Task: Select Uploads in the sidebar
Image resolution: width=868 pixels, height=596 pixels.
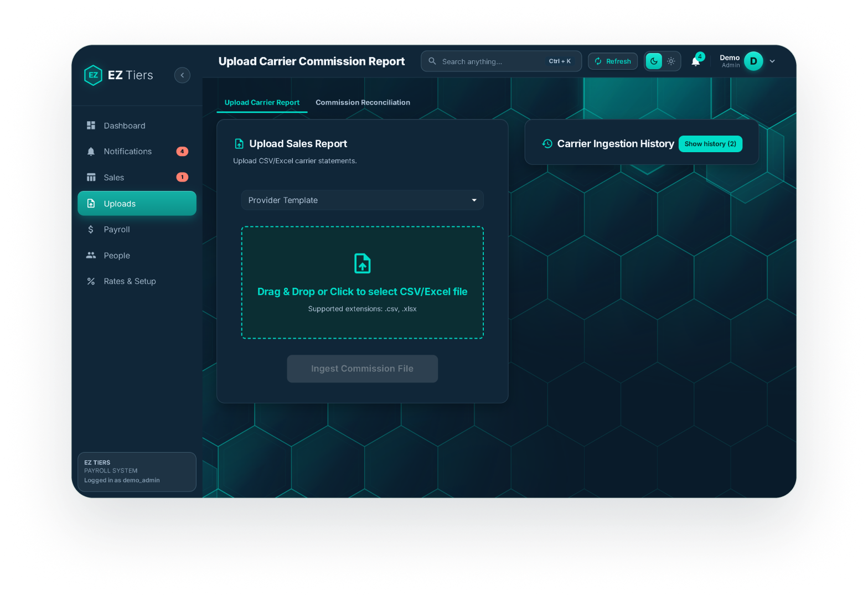Action: (137, 204)
